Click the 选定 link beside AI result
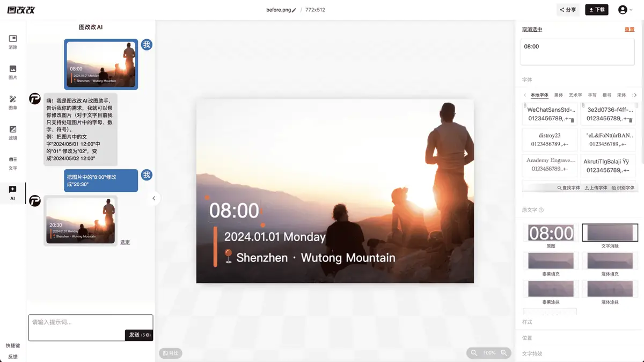 click(125, 242)
